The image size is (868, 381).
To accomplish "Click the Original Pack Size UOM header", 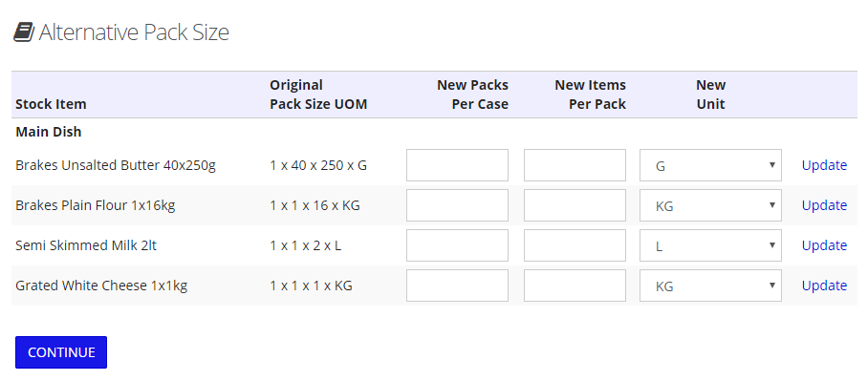I will (x=318, y=95).
